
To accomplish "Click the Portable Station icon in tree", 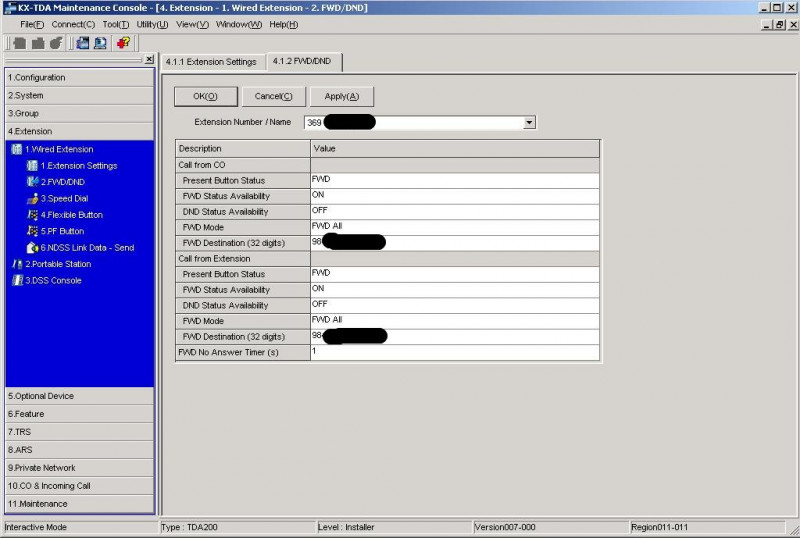I will pos(17,264).
